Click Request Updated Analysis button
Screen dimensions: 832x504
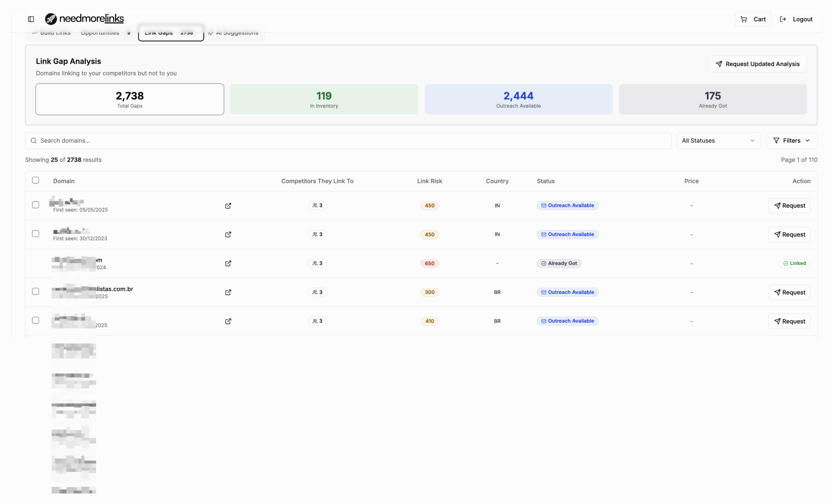click(x=757, y=64)
